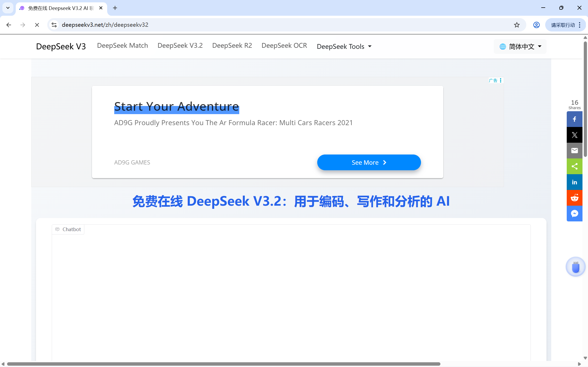
Task: Go forward to the next page
Action: point(23,25)
